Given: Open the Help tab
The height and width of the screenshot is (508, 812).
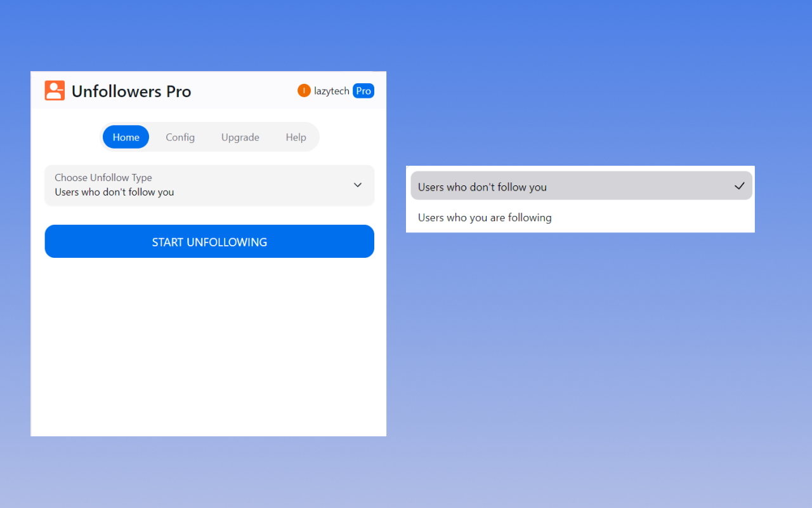Looking at the screenshot, I should pyautogui.click(x=296, y=137).
